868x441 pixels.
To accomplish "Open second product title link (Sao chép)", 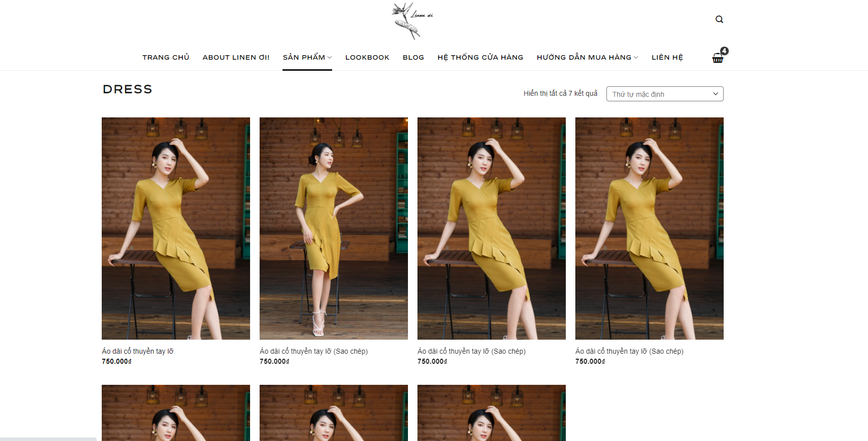I will pos(313,351).
